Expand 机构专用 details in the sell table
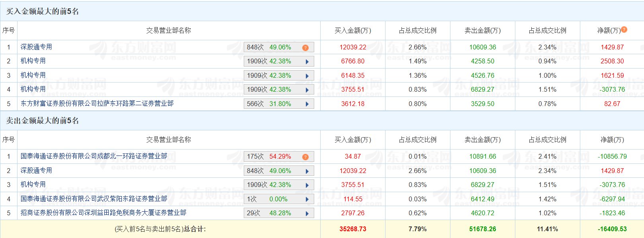Image resolution: width=644 pixels, height=238 pixels. [307, 185]
